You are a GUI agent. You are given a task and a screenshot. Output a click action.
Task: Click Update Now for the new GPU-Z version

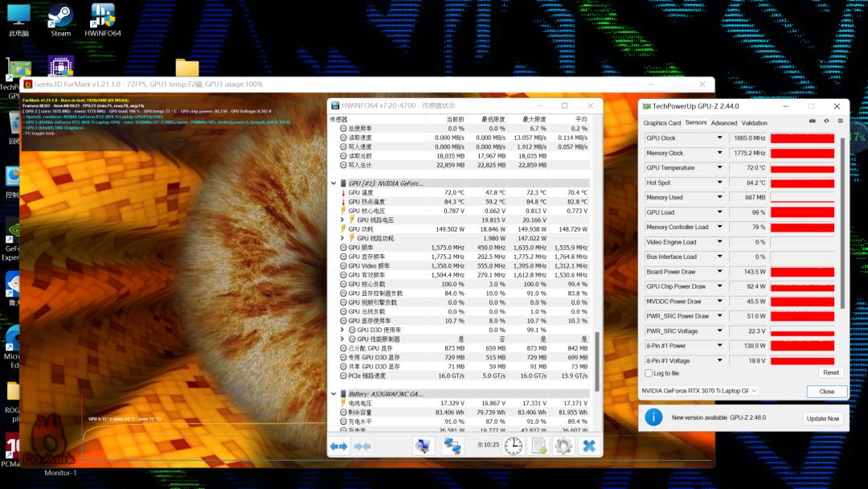pyautogui.click(x=823, y=418)
